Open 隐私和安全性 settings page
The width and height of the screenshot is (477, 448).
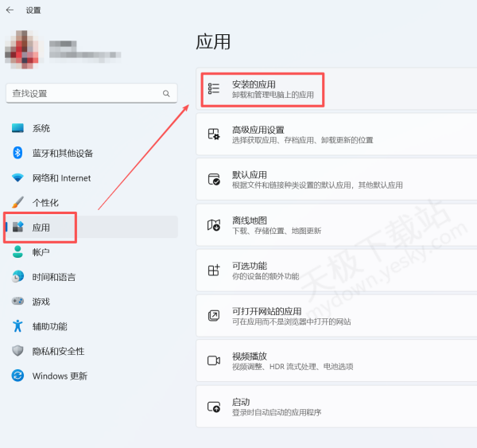[58, 351]
